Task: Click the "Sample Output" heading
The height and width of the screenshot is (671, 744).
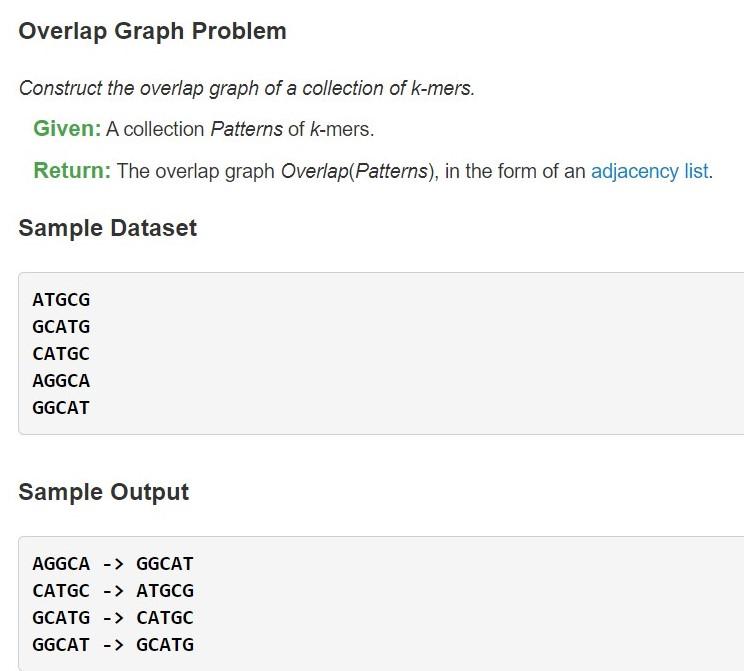Action: [103, 492]
